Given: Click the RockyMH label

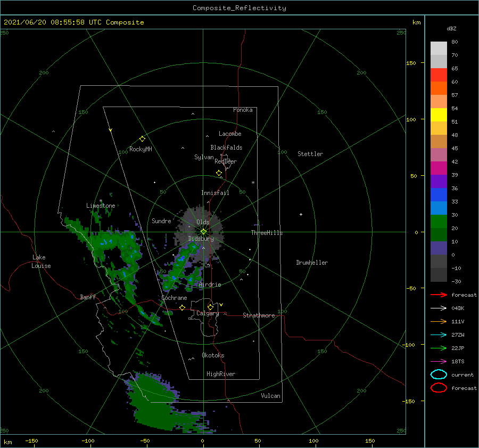Looking at the screenshot, I should (x=141, y=149).
